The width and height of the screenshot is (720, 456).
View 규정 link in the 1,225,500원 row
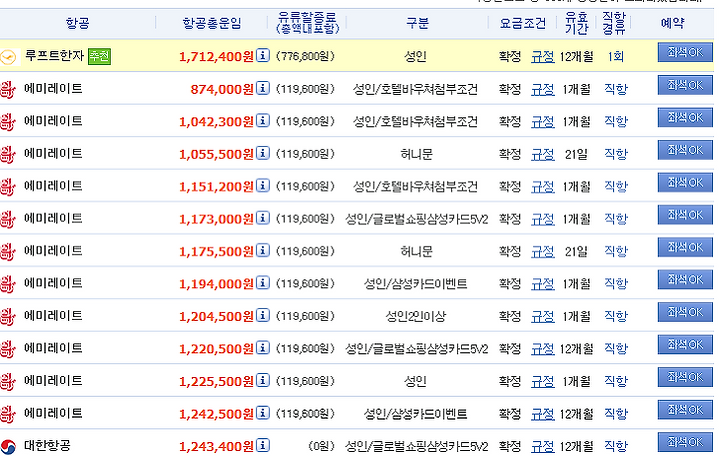(543, 382)
